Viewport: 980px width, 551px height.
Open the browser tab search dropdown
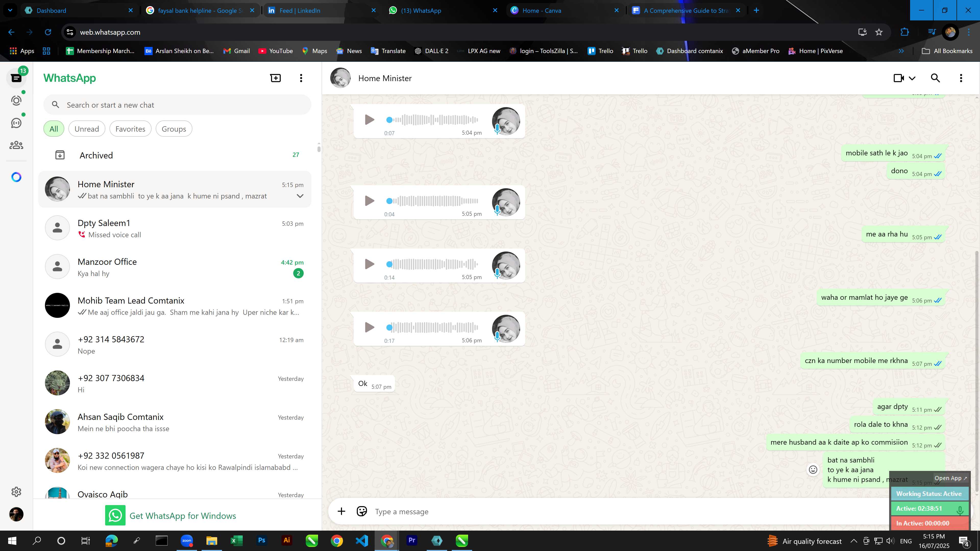[10, 10]
